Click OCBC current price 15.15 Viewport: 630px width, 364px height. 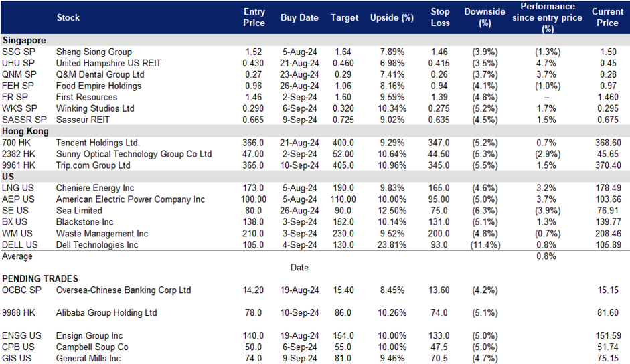pyautogui.click(x=608, y=290)
